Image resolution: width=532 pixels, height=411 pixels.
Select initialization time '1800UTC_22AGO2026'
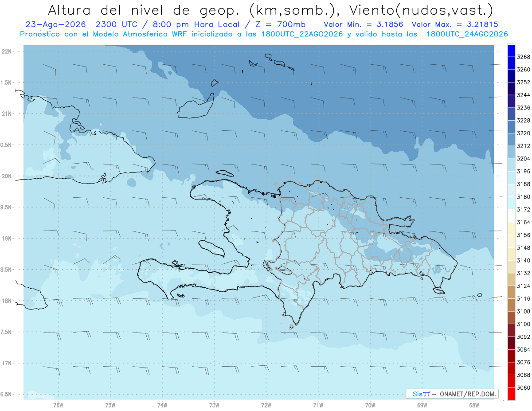pyautogui.click(x=302, y=34)
